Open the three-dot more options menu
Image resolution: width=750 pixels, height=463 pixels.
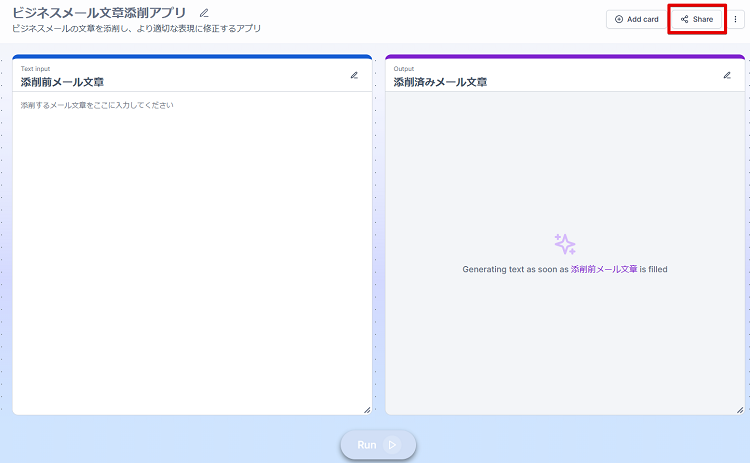coord(736,19)
